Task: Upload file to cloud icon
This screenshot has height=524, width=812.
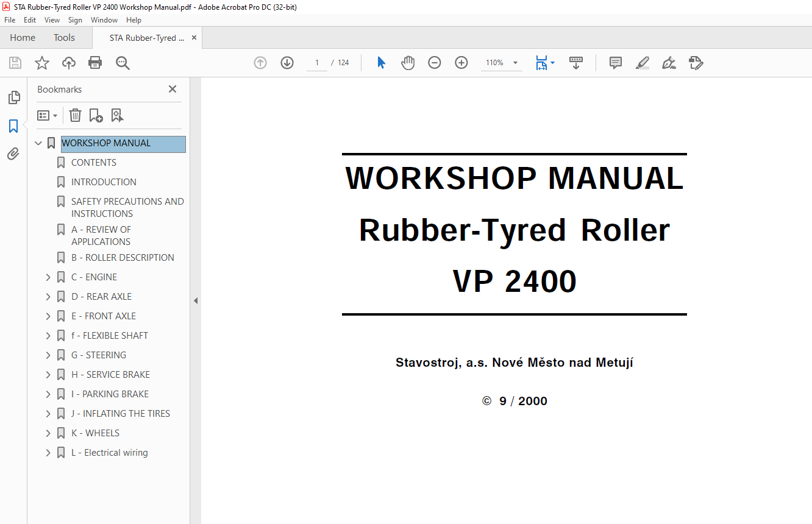Action: (x=69, y=63)
